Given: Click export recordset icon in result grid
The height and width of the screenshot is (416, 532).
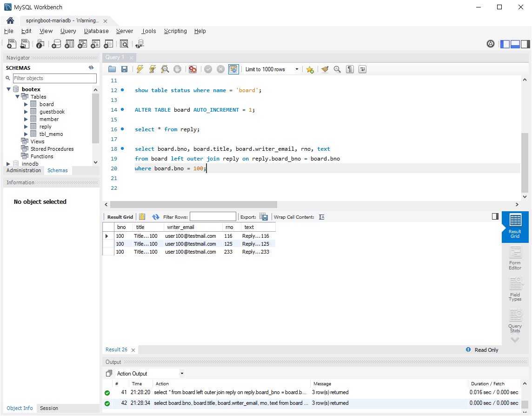Looking at the screenshot, I should [264, 217].
